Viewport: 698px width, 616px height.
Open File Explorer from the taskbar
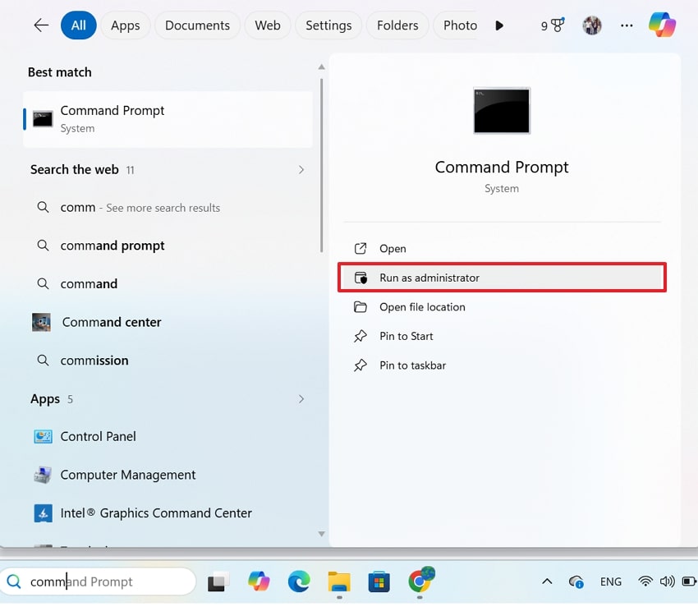[x=339, y=582]
